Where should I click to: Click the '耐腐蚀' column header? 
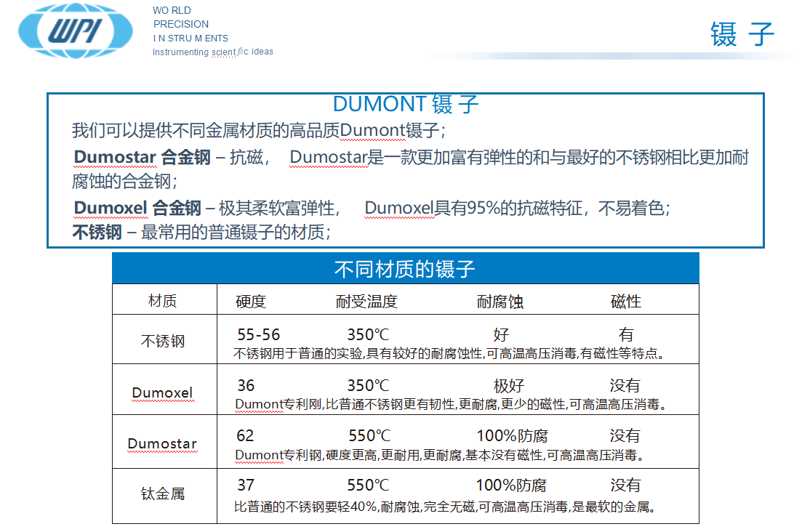[500, 302]
